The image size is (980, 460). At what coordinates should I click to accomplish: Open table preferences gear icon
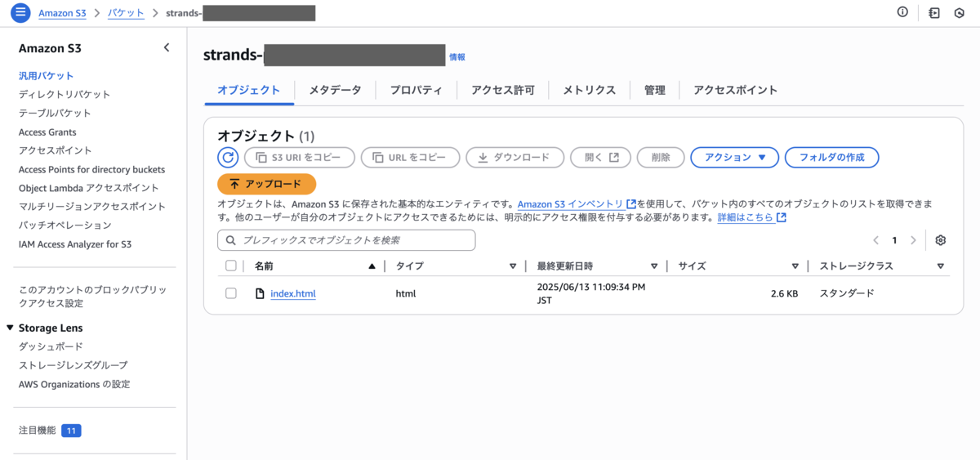pyautogui.click(x=940, y=240)
